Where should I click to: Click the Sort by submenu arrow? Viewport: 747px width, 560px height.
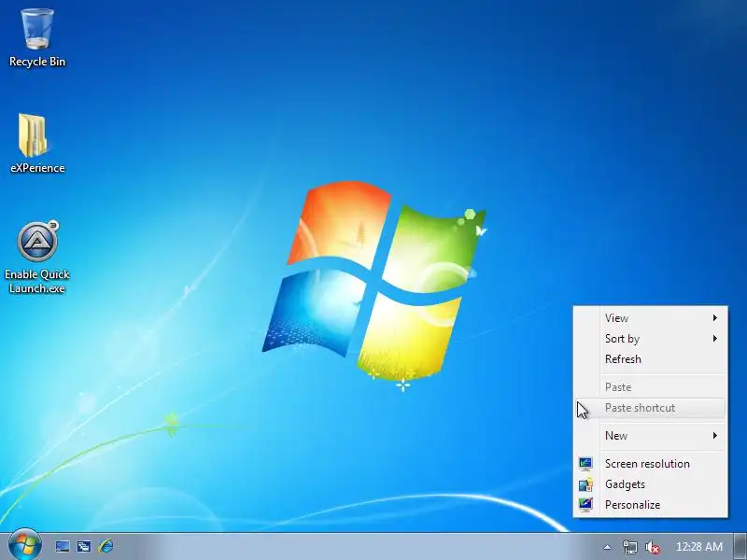coord(715,339)
